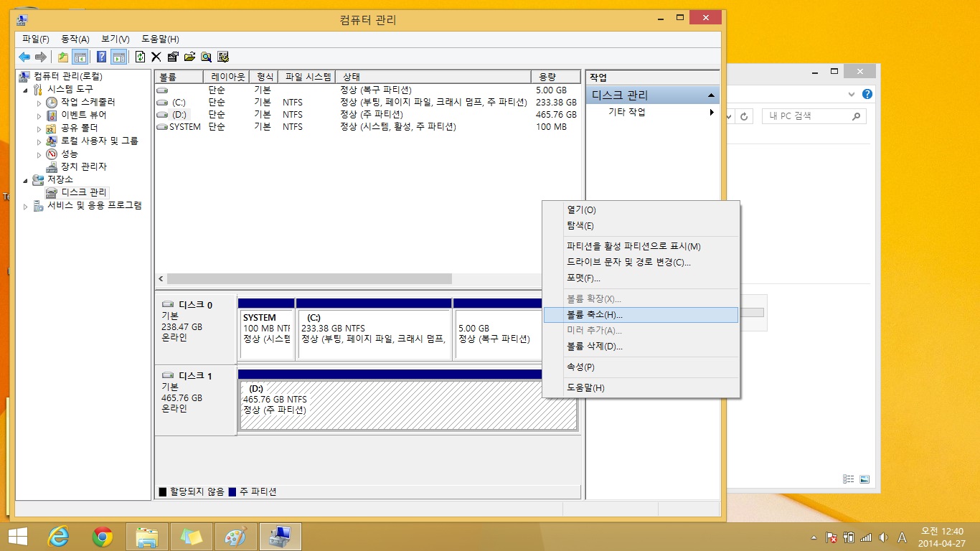Select the SYSTEM volume row in the list
980x551 pixels.
point(367,127)
